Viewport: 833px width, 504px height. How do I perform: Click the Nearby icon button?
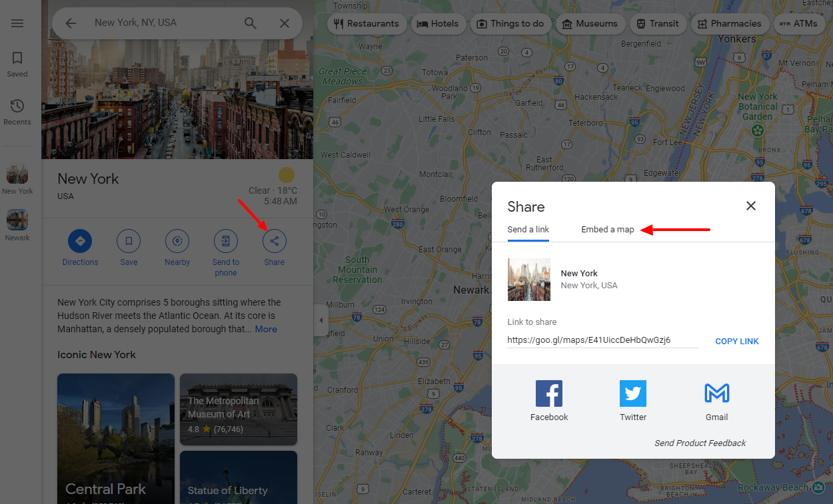pos(177,241)
